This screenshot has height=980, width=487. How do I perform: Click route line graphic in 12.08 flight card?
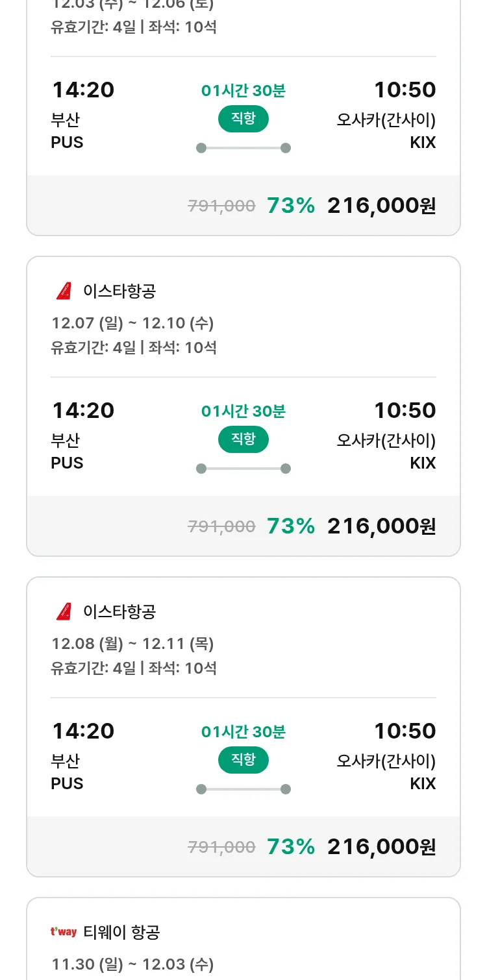(243, 789)
